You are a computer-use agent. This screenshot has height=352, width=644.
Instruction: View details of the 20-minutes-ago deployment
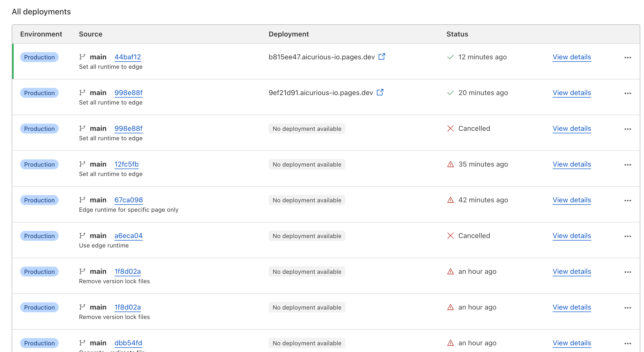coord(572,93)
